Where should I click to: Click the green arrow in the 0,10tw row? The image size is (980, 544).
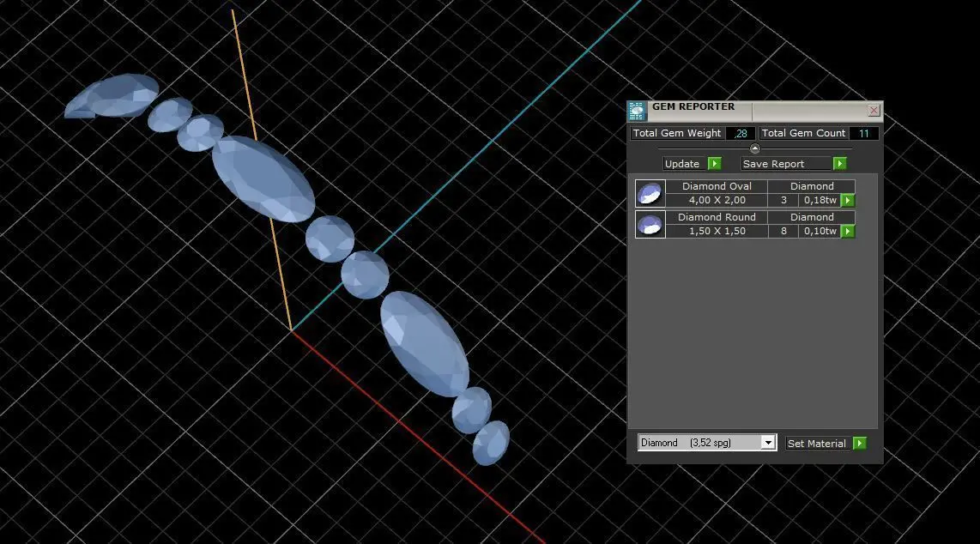click(848, 231)
